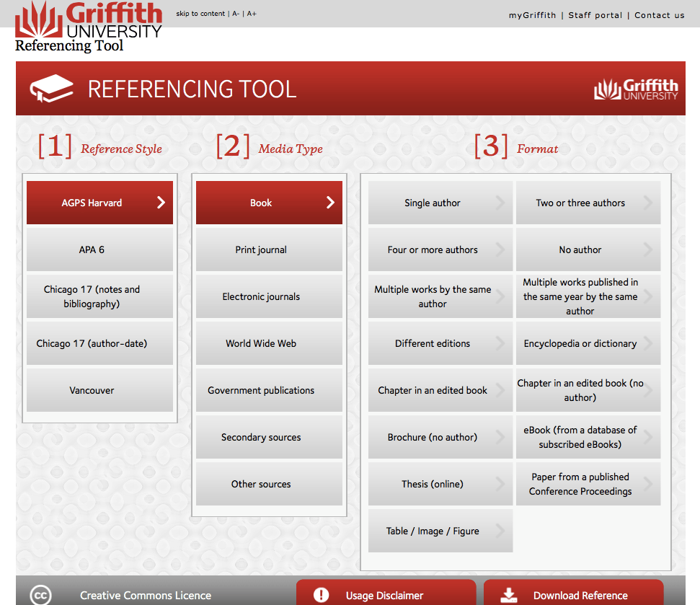Click the chevron next to Two or three authors
Image resolution: width=700 pixels, height=605 pixels.
point(648,203)
